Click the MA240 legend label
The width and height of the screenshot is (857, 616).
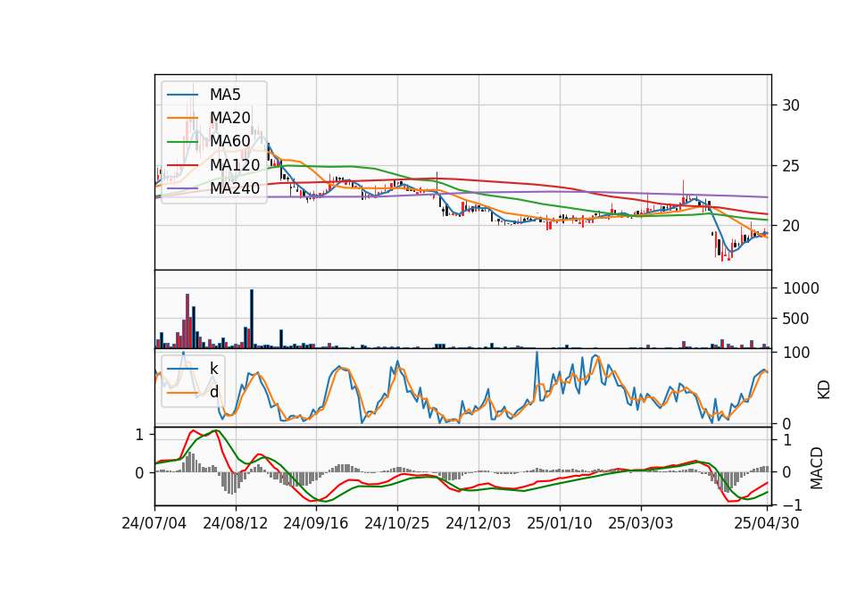tap(235, 188)
